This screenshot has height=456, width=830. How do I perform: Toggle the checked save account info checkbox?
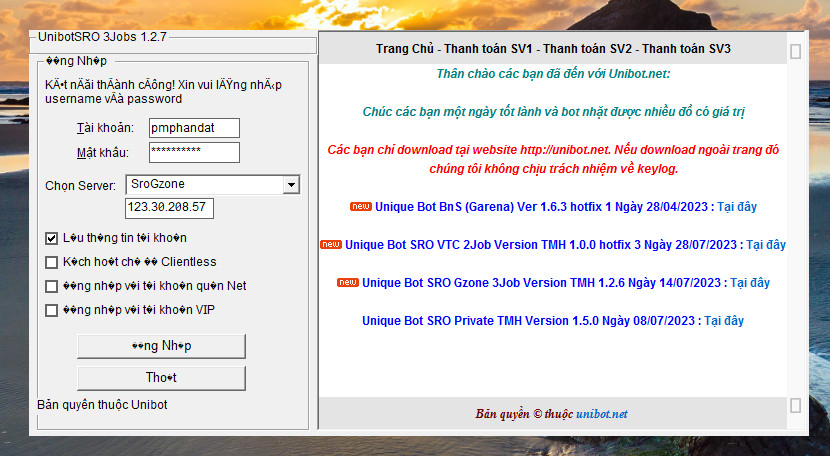tap(51, 238)
